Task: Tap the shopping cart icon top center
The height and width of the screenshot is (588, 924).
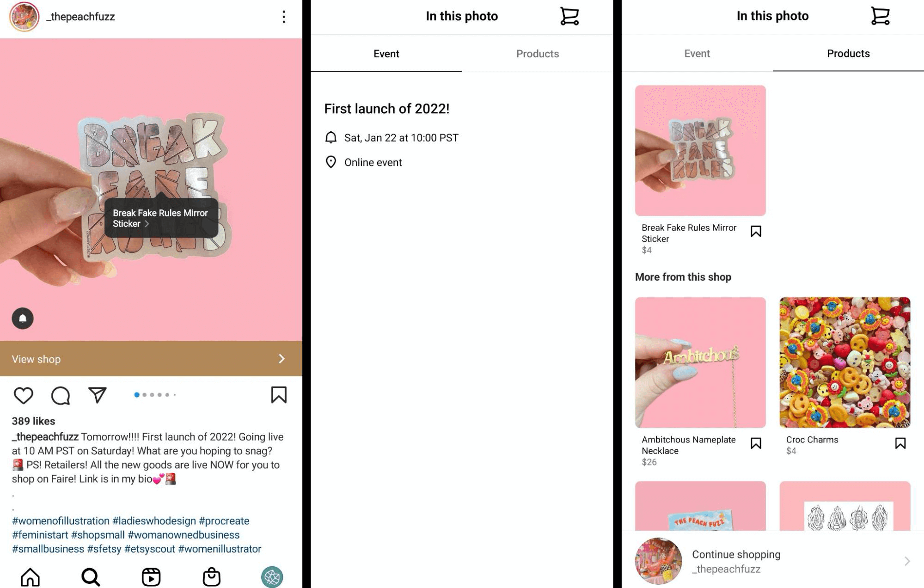Action: (x=569, y=17)
